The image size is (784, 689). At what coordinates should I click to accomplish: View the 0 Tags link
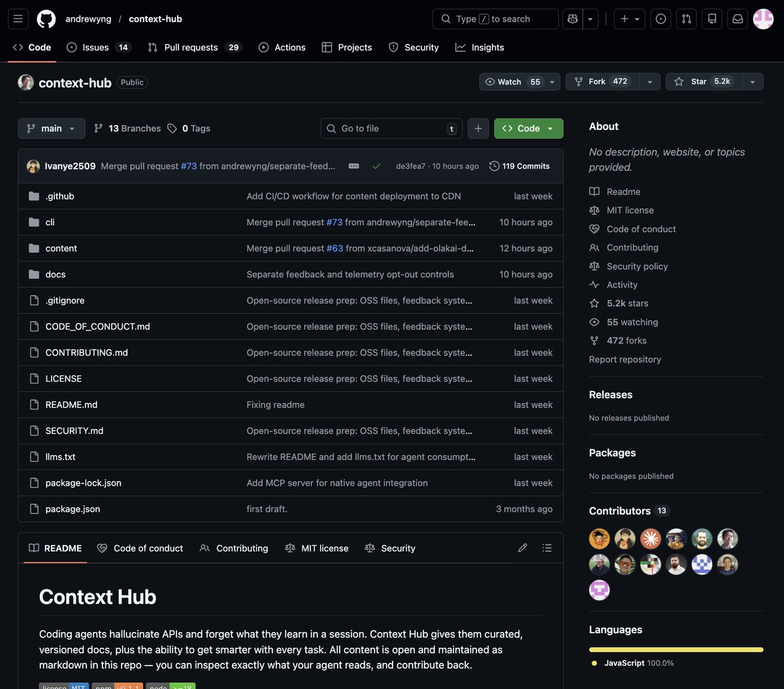[189, 128]
